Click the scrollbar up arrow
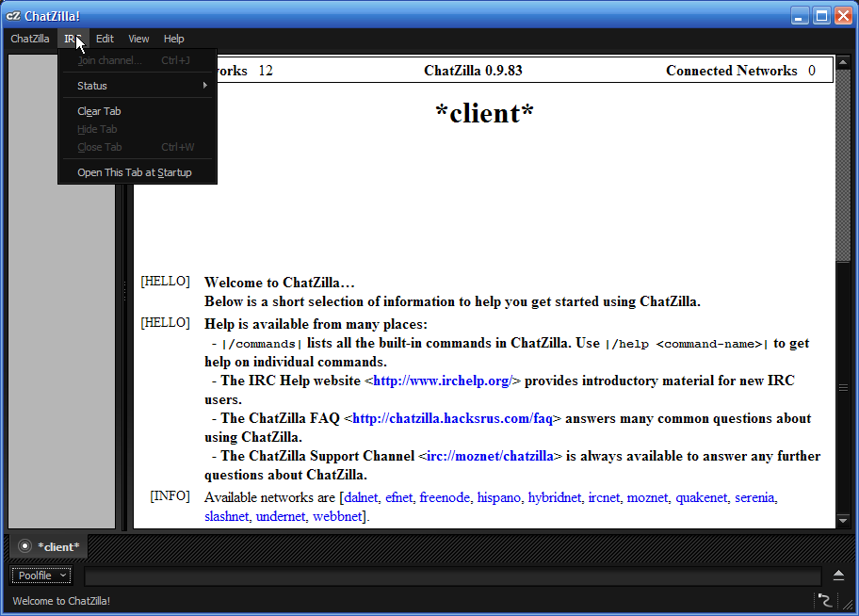The width and height of the screenshot is (859, 616). [843, 61]
